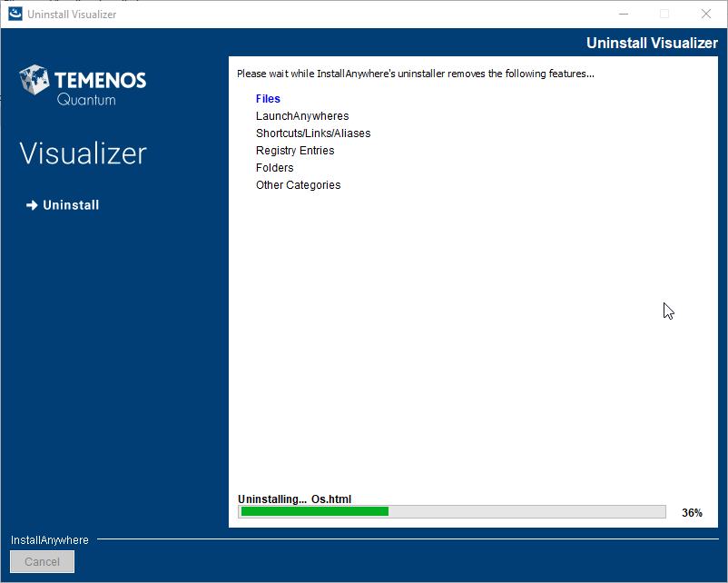
Task: Click the InstallAnywhere label at bottom
Action: point(50,539)
